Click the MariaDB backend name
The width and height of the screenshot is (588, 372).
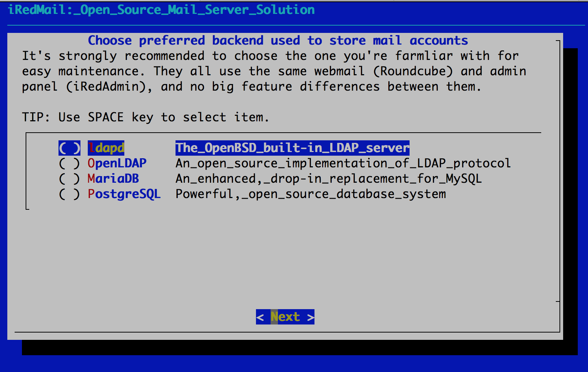113,179
